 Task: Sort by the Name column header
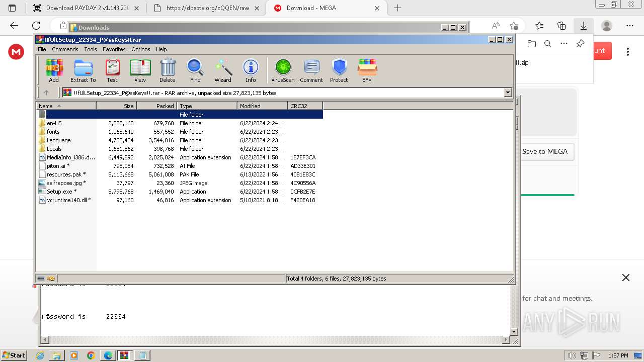[66, 106]
